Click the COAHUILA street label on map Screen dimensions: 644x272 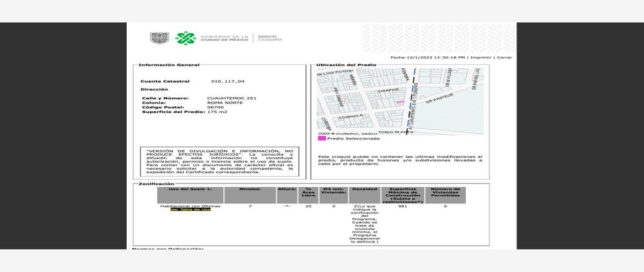click(x=350, y=116)
